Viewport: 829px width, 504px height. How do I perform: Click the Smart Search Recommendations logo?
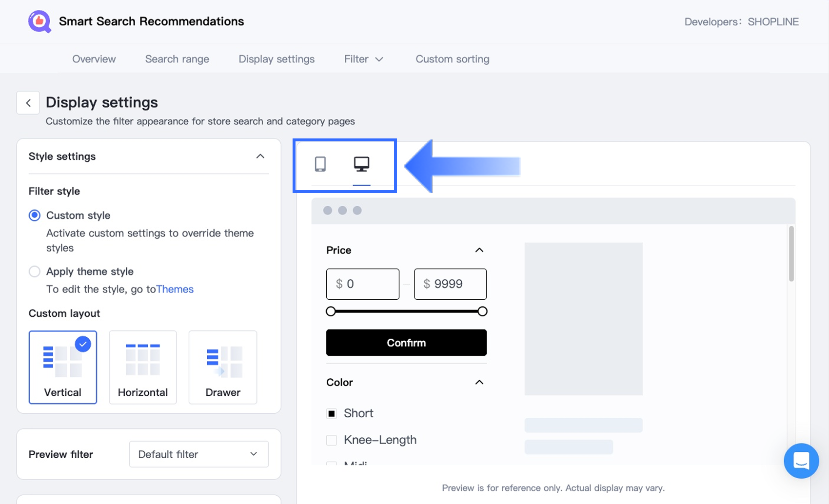(39, 21)
